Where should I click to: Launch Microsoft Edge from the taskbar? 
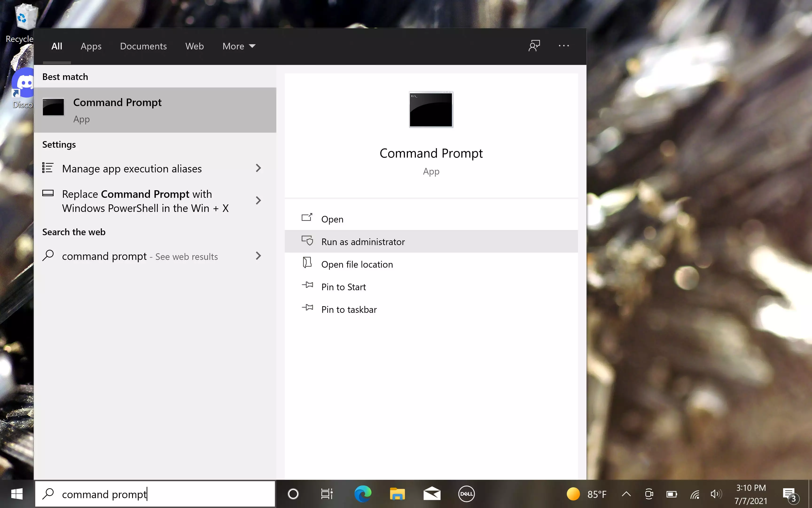pos(363,494)
